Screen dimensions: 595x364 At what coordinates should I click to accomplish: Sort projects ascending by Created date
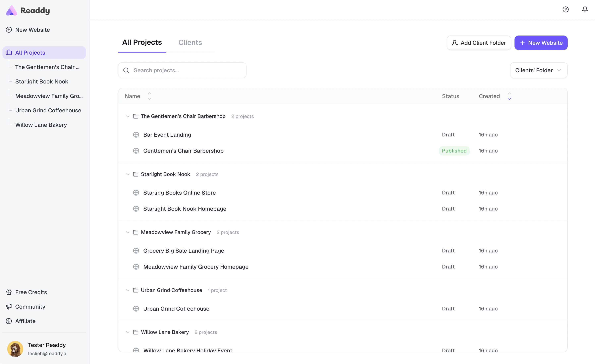click(509, 93)
